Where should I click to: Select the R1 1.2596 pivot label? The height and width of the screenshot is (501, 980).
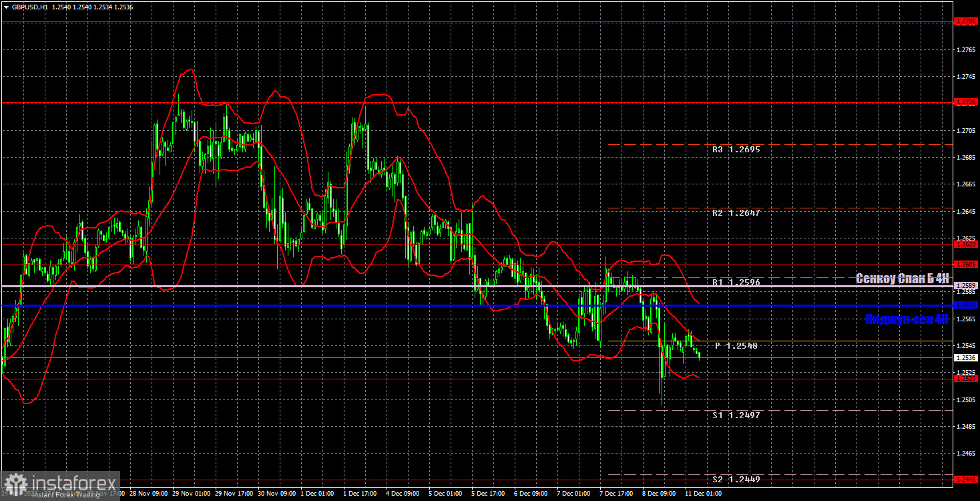pyautogui.click(x=735, y=283)
